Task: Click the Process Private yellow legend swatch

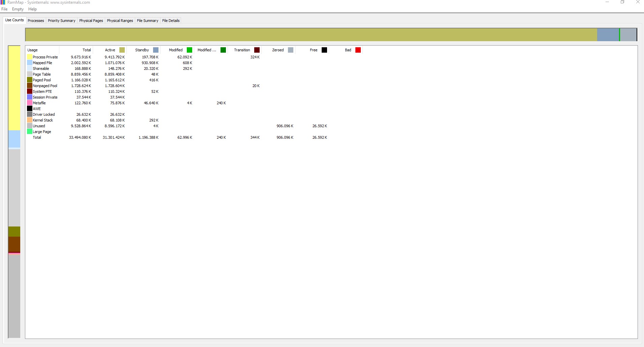Action: 30,57
